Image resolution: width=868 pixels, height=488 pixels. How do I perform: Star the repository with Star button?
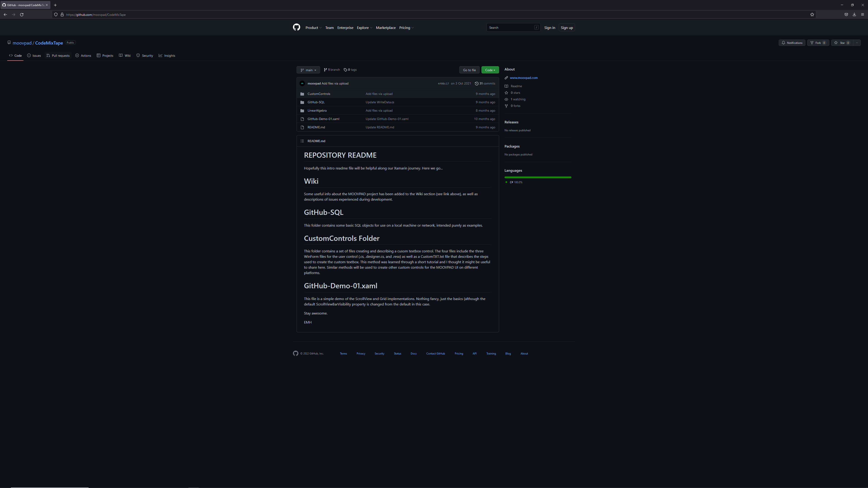842,43
